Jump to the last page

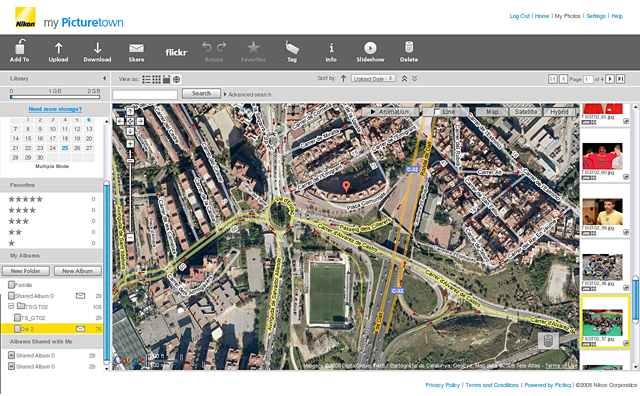coord(620,79)
